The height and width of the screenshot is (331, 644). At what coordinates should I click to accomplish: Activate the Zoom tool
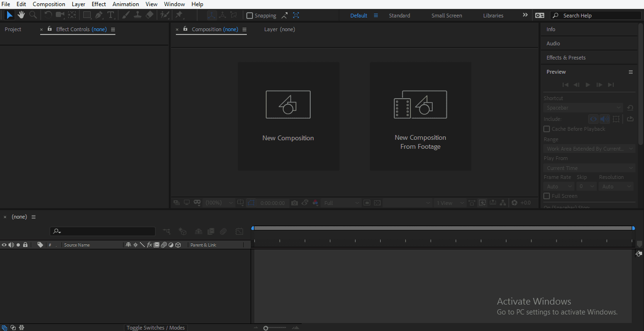32,15
